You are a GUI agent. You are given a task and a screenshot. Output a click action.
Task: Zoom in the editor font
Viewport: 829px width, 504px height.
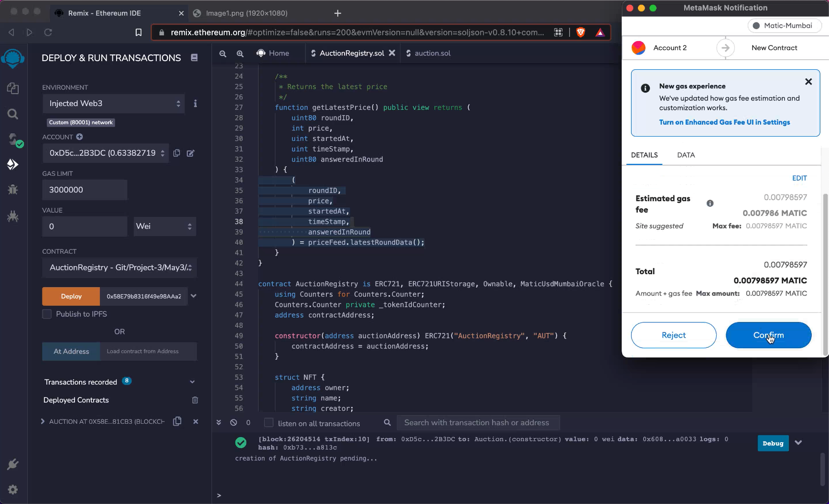point(240,54)
